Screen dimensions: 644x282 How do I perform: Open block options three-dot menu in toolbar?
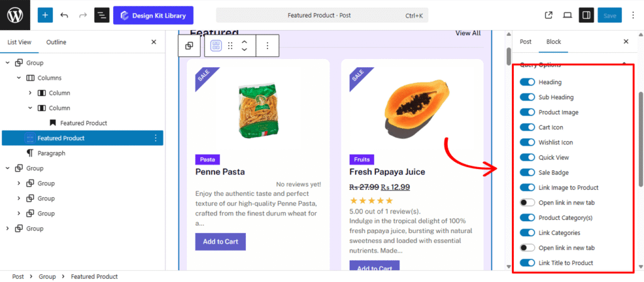267,46
